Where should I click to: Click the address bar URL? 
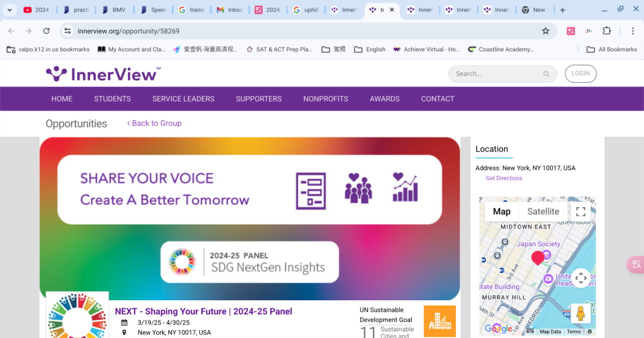(128, 31)
